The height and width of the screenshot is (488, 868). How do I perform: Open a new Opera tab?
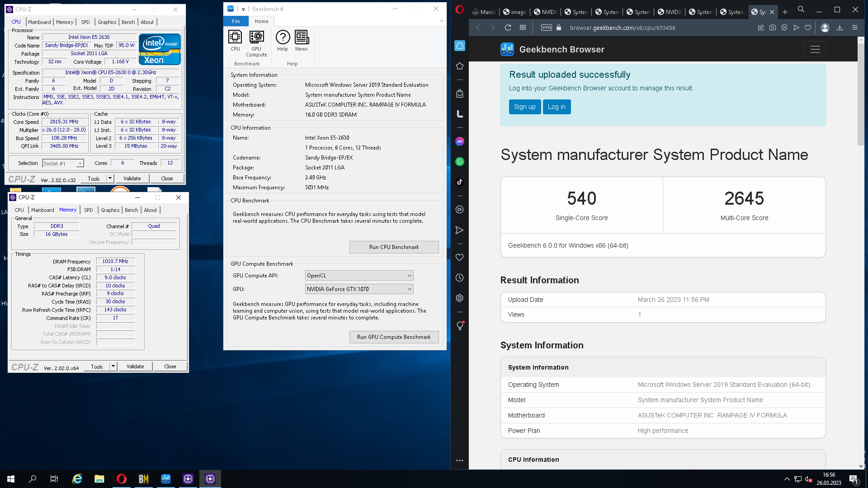(x=785, y=12)
